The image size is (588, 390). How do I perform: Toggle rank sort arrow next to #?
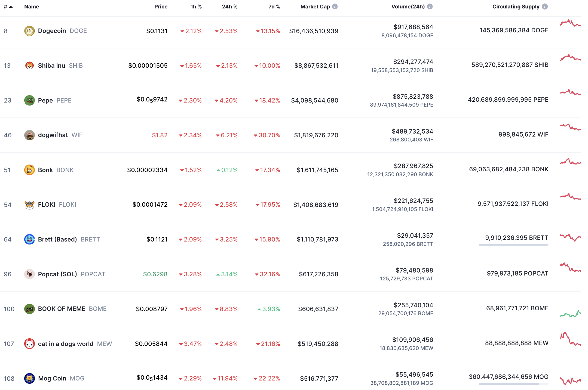point(11,7)
